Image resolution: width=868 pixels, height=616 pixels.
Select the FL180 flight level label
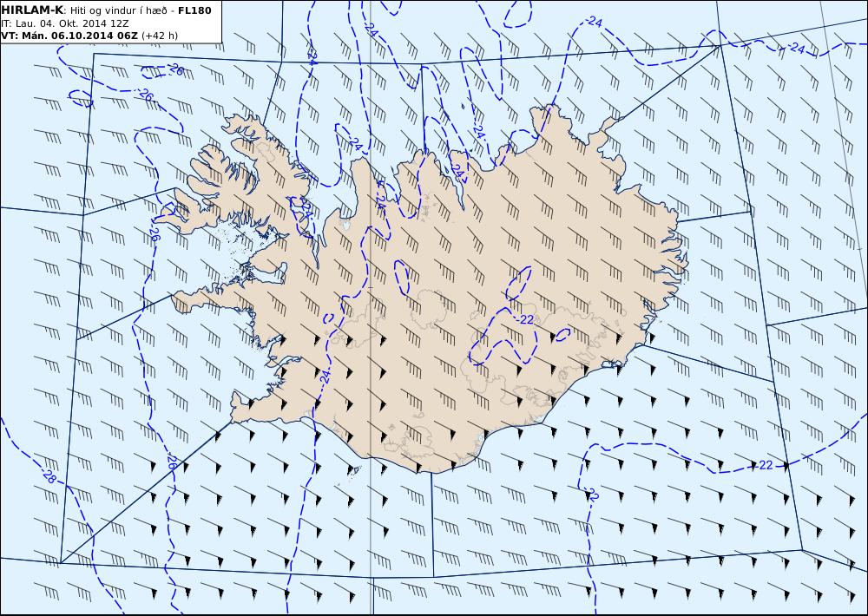pyautogui.click(x=194, y=10)
